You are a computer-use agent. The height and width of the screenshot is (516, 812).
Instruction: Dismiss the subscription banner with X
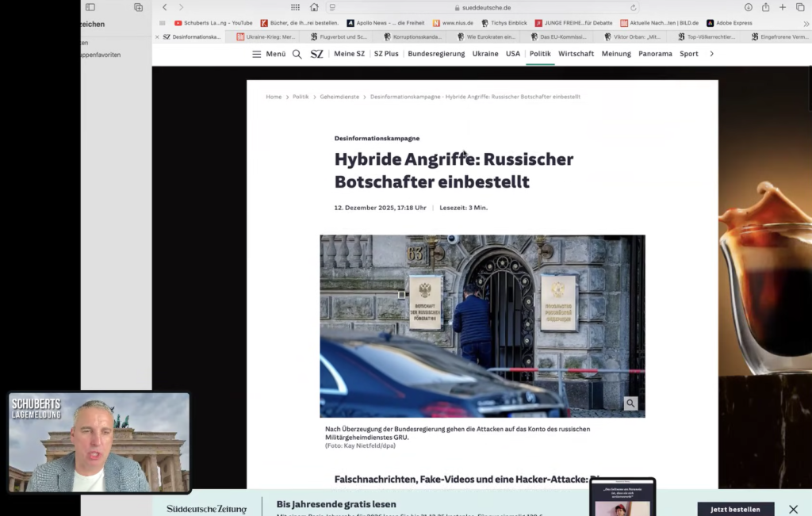coord(793,509)
